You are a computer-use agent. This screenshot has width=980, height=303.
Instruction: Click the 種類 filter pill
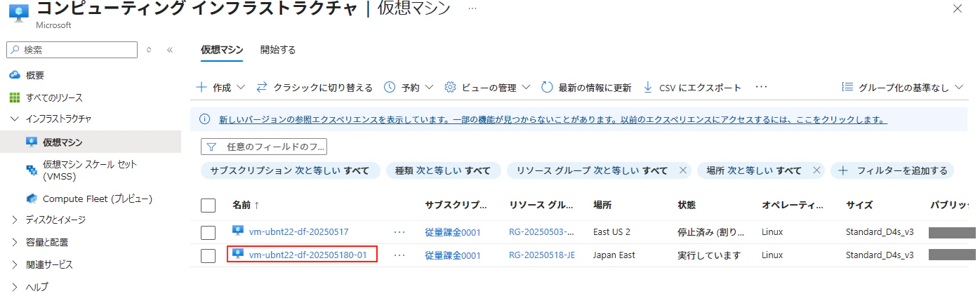pyautogui.click(x=443, y=170)
